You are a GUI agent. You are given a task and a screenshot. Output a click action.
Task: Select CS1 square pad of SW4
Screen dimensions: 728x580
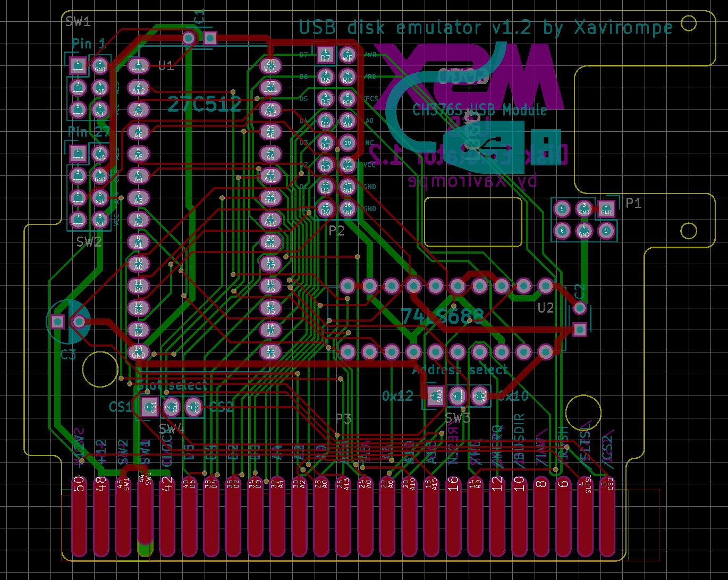pyautogui.click(x=150, y=407)
